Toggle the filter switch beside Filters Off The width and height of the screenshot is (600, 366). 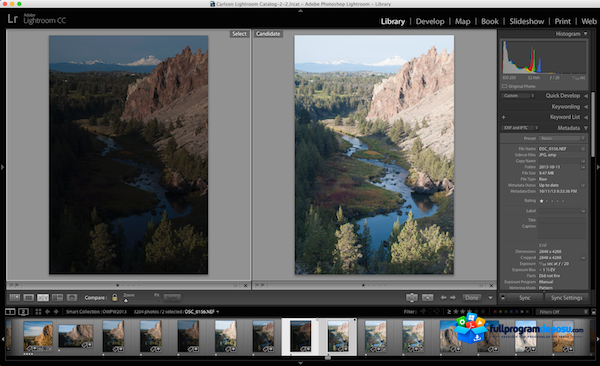pos(593,312)
